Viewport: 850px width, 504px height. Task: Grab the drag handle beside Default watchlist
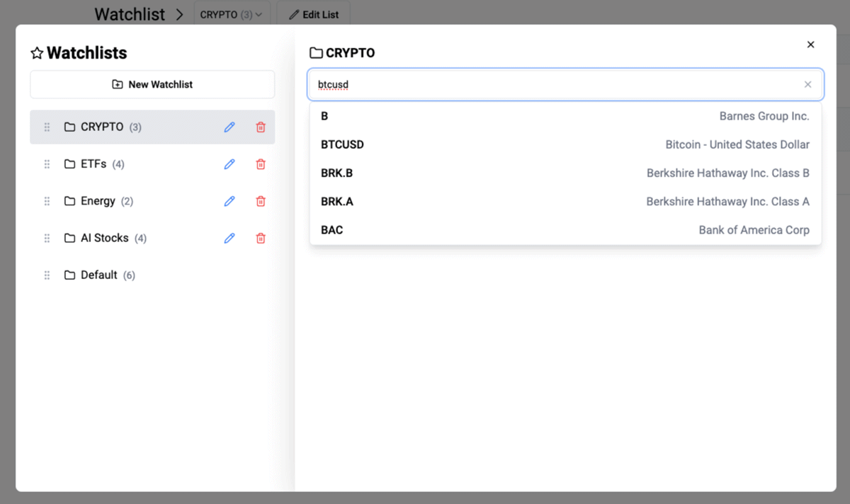(x=47, y=275)
